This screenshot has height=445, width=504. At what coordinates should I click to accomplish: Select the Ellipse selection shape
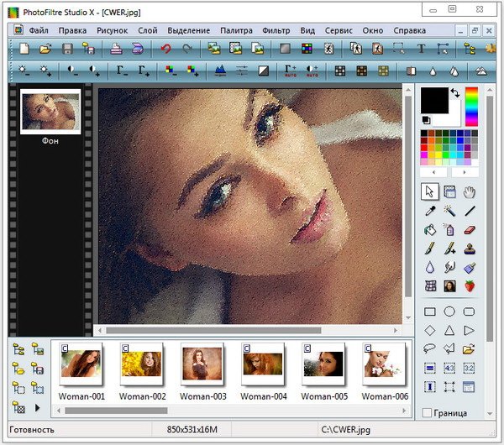click(x=449, y=312)
